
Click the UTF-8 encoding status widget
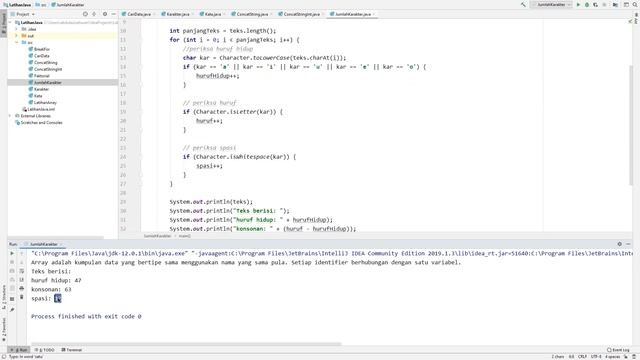tap(596, 357)
